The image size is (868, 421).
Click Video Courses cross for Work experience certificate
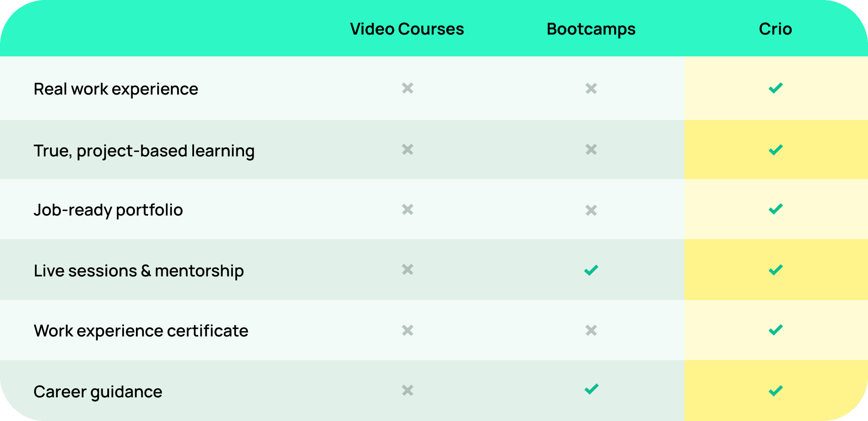coord(408,330)
